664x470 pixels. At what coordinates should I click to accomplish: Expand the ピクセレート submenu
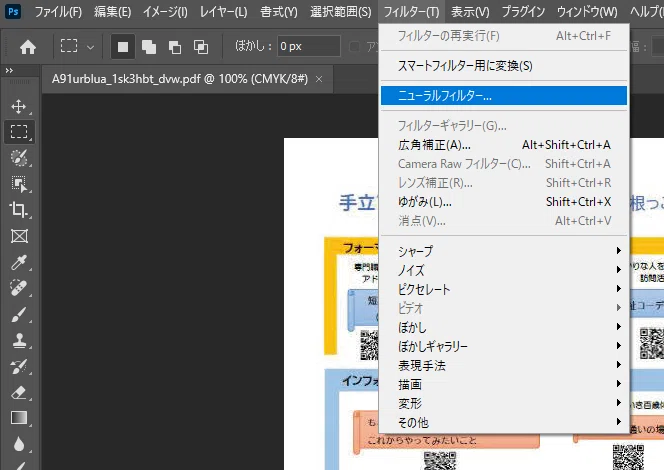(x=504, y=289)
